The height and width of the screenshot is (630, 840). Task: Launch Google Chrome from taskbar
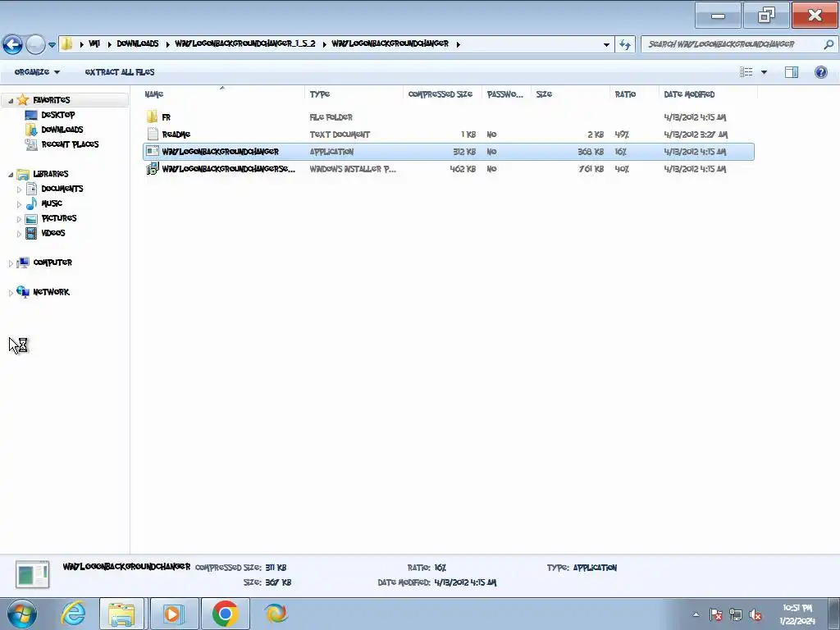(225, 614)
